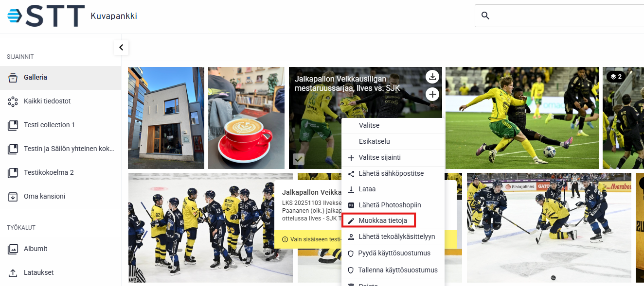Click the Kuvapankki title link

114,16
